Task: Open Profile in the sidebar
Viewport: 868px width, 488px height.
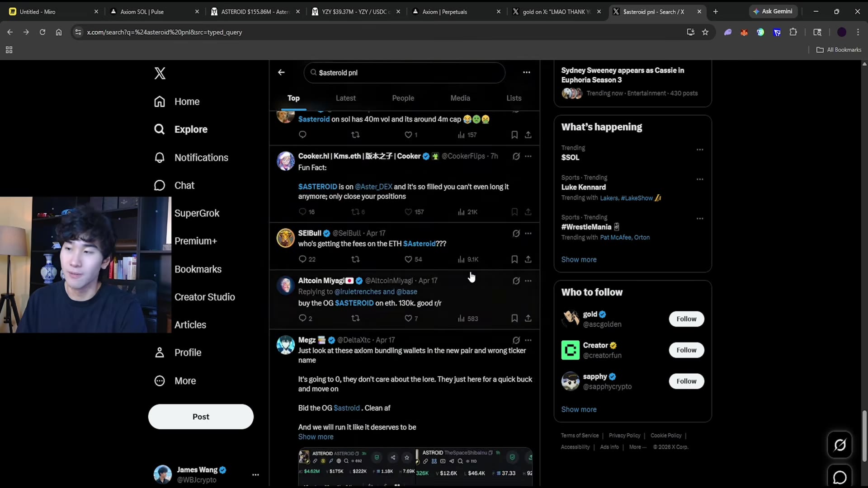Action: click(178, 353)
